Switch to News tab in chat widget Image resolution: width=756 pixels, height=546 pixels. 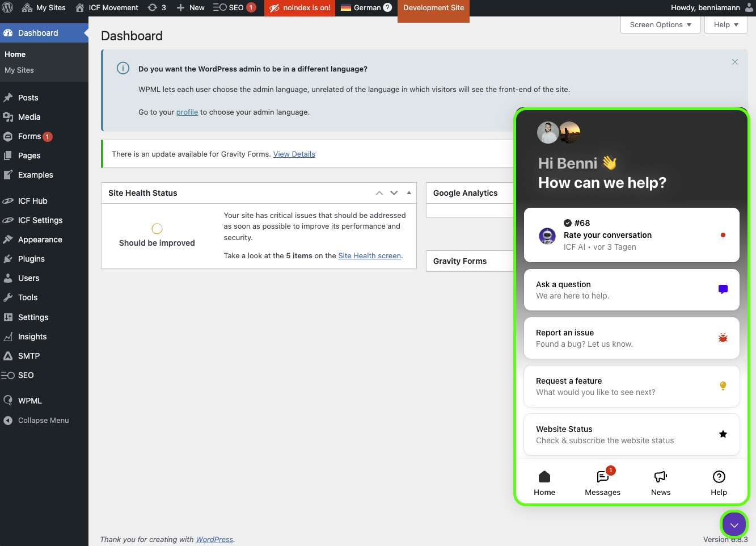pos(661,483)
